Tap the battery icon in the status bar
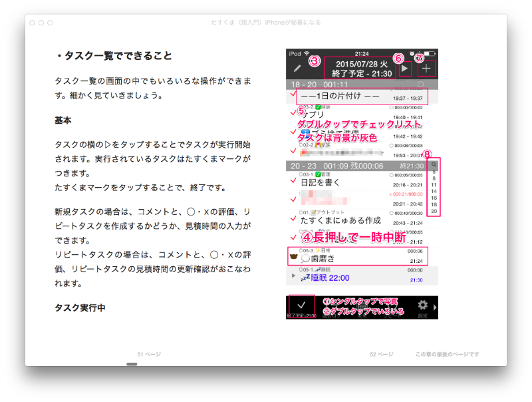Screen dimensions: 532x402 click(430, 54)
